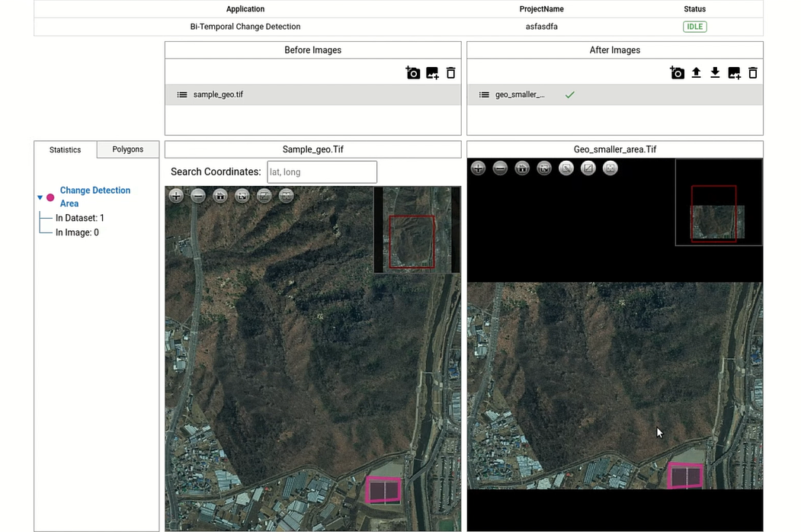
Task: Select the zoom out tool on Geo_smaller_area map
Action: (x=500, y=168)
